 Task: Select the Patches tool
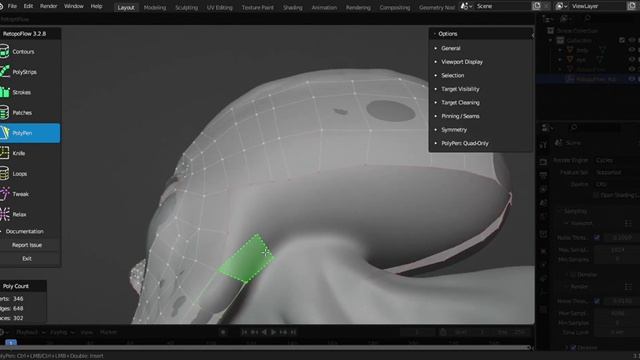click(30, 113)
